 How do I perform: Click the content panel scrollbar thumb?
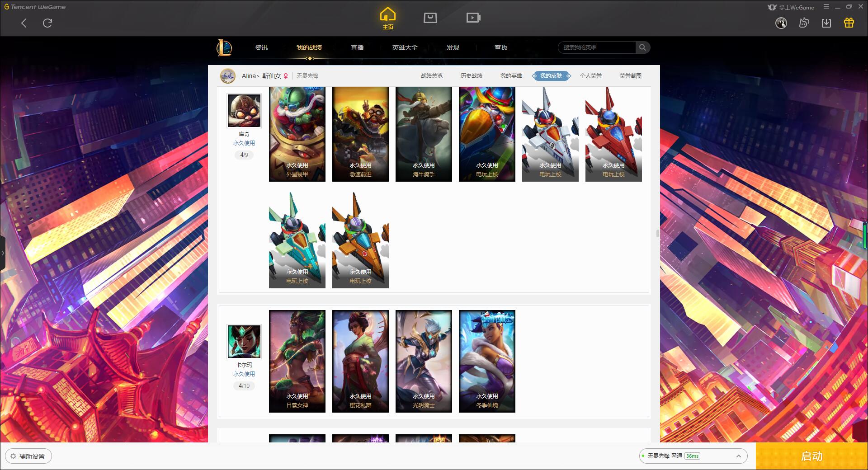pyautogui.click(x=657, y=234)
